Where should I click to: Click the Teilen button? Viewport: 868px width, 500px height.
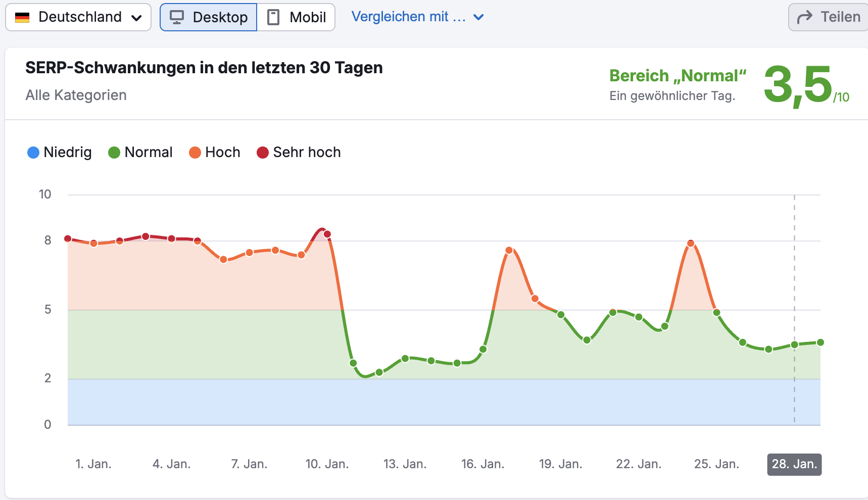(827, 16)
